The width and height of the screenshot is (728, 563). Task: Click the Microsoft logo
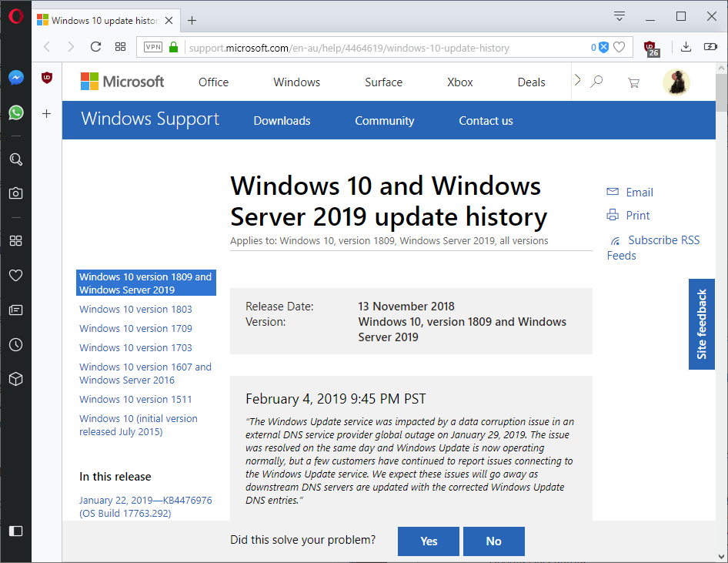tap(122, 82)
